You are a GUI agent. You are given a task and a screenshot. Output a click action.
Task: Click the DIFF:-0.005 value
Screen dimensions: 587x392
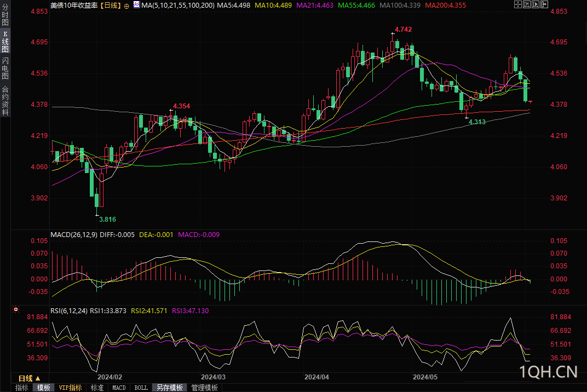pos(117,235)
